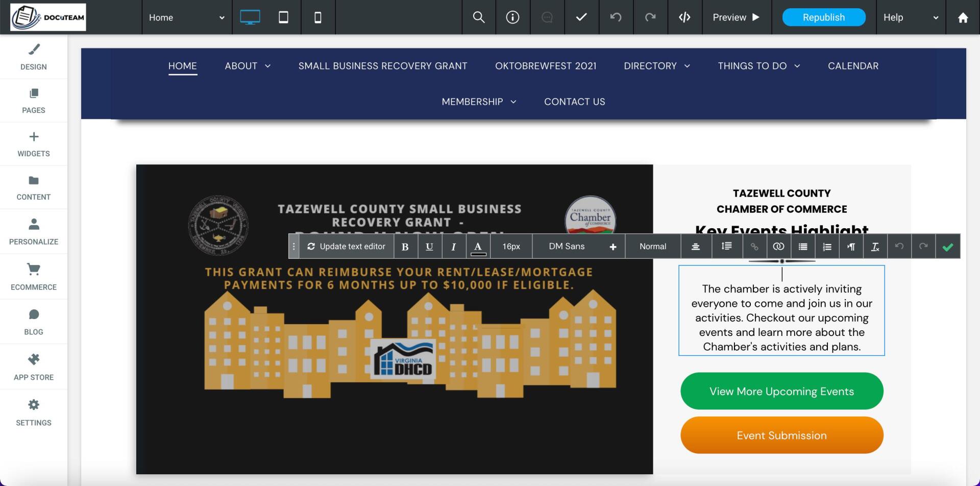The image size is (980, 486).
Task: Select HOME in site navigation
Action: (x=183, y=66)
